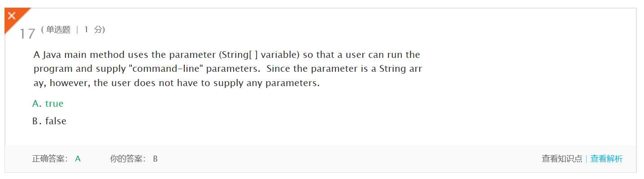Click the question number 17
This screenshot has width=644, height=179.
coord(27,34)
